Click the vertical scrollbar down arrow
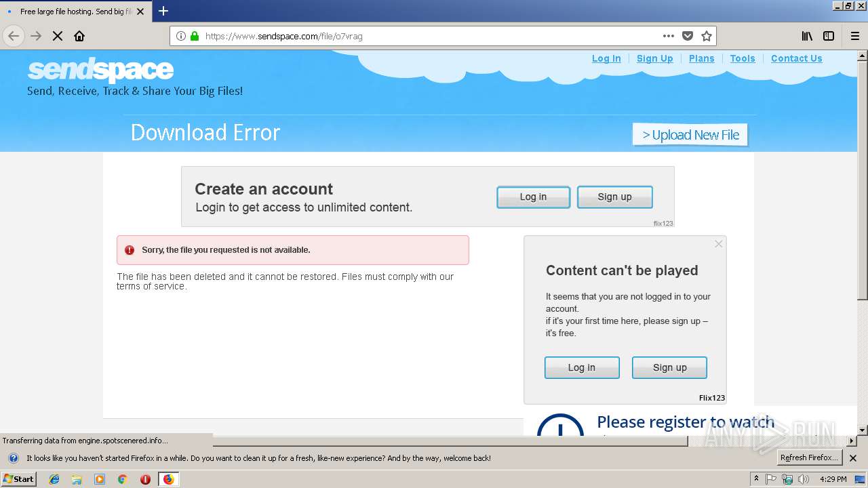This screenshot has width=868, height=488. coord(862,430)
